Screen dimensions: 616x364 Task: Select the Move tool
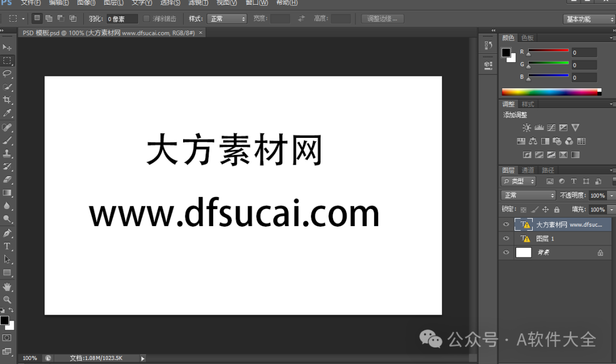pos(7,47)
